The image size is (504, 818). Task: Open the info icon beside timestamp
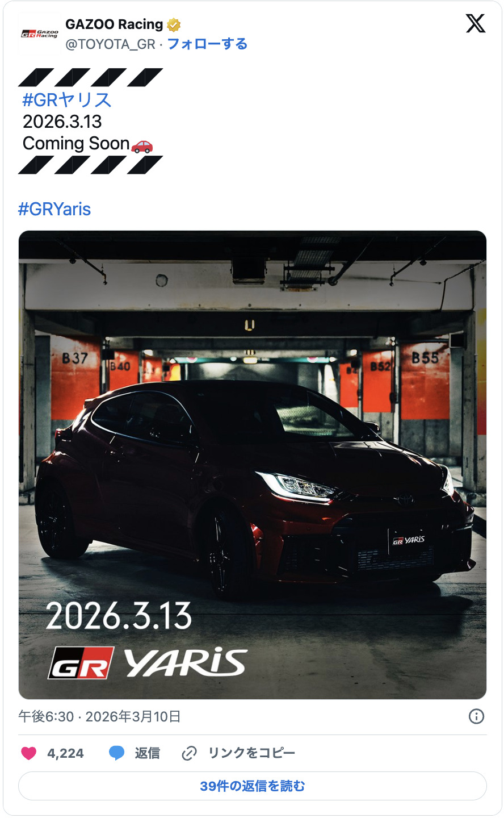[x=477, y=716]
